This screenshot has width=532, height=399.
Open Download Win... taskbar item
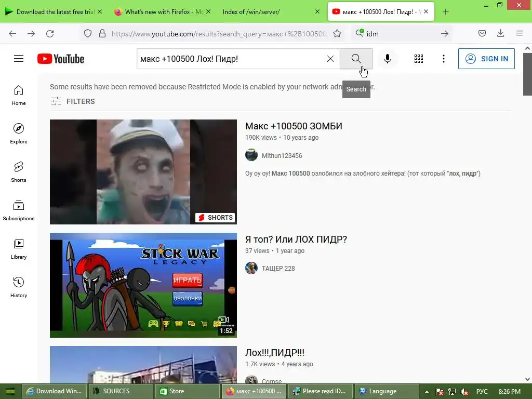point(54,391)
